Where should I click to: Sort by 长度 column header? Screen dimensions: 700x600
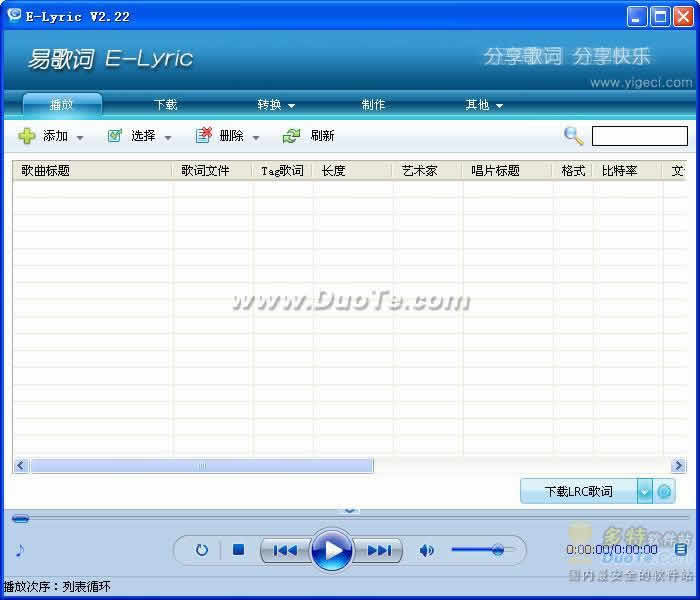click(353, 171)
